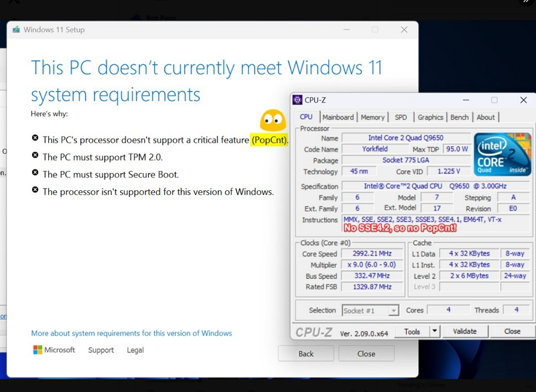The image size is (536, 392).
Task: Open the Graphics tab
Action: (x=430, y=117)
